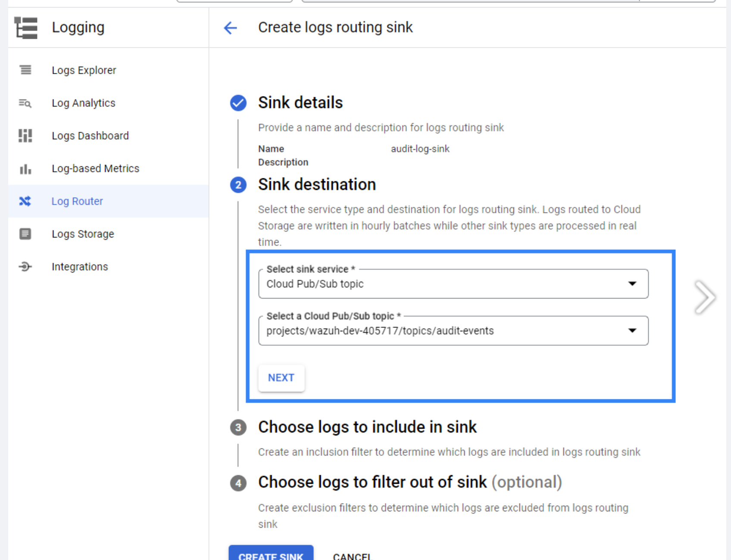This screenshot has width=731, height=560.
Task: Expand Choose logs to filter out of sink
Action: click(x=410, y=482)
